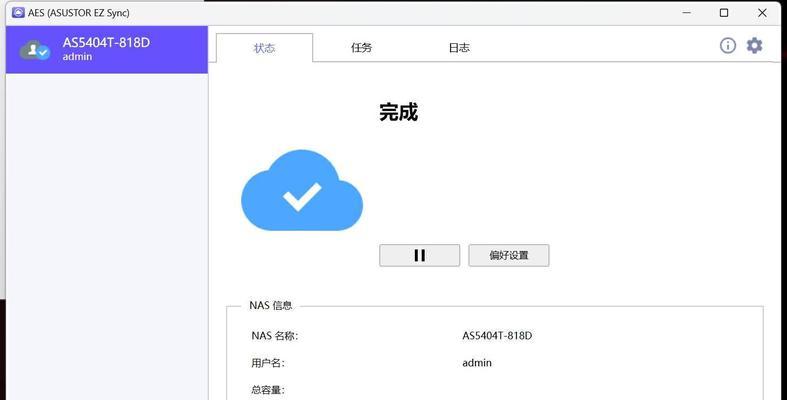Click the NAS 信息 group title
The width and height of the screenshot is (787, 400).
tap(271, 305)
